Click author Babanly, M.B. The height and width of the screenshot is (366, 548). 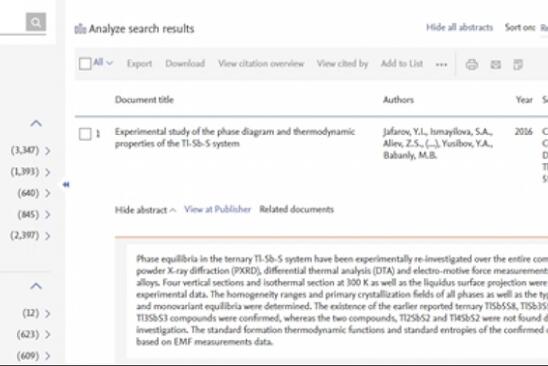tap(410, 155)
